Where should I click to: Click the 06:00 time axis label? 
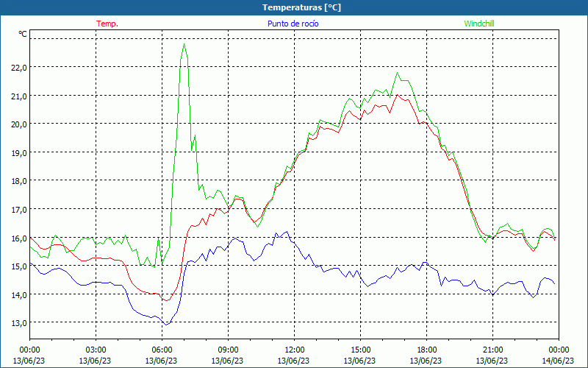(162, 350)
